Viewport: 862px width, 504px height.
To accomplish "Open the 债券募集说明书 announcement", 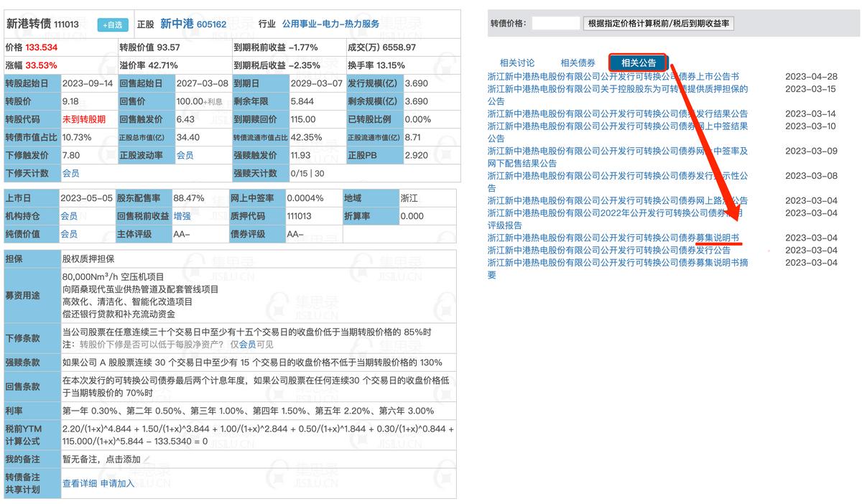I will (x=618, y=238).
